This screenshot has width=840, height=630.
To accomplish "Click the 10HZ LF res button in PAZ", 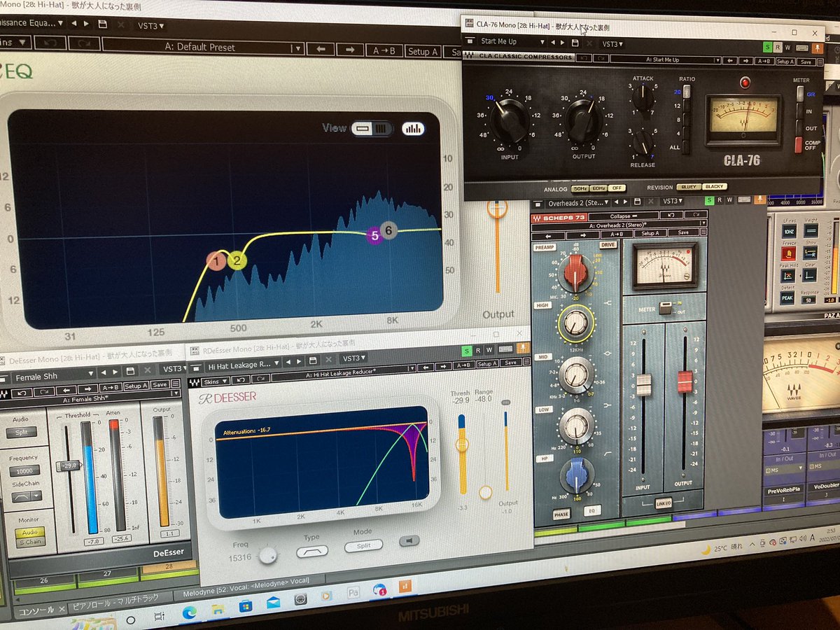I will (789, 231).
